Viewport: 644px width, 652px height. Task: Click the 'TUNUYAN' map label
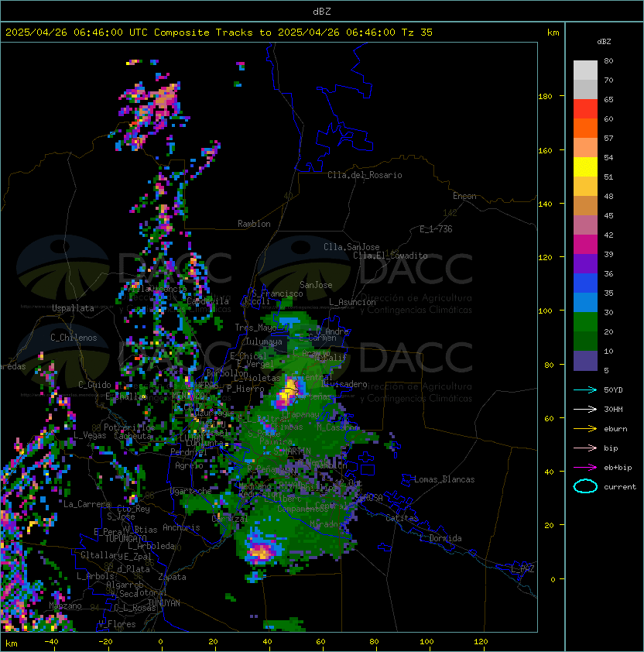(x=164, y=603)
